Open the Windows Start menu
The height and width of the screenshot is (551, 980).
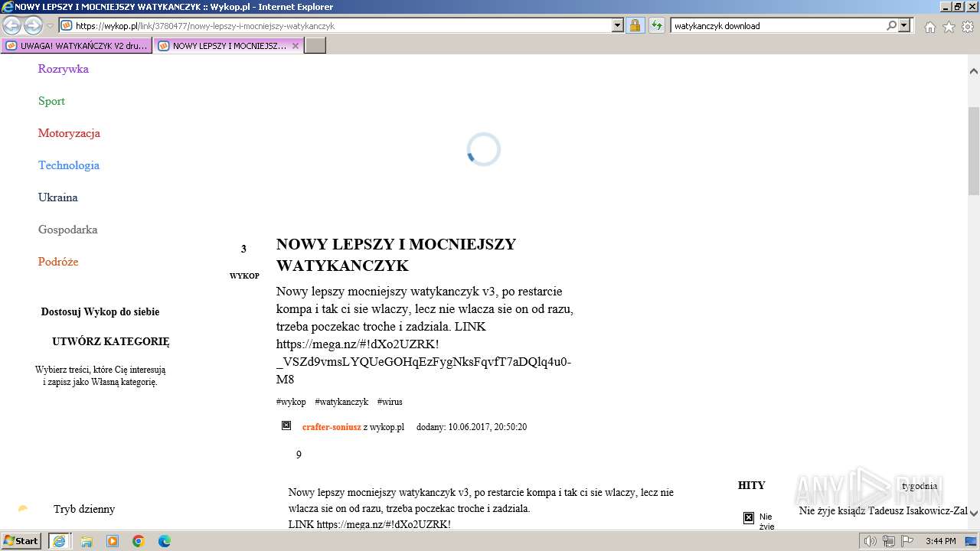click(x=21, y=541)
